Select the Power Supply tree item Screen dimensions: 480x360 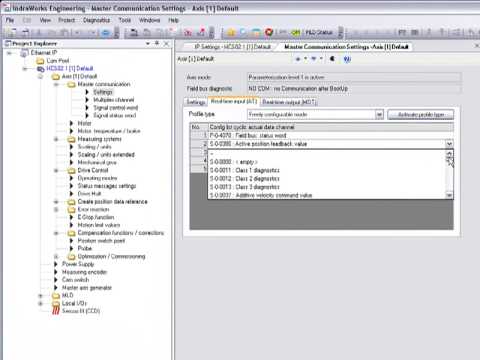(78, 264)
